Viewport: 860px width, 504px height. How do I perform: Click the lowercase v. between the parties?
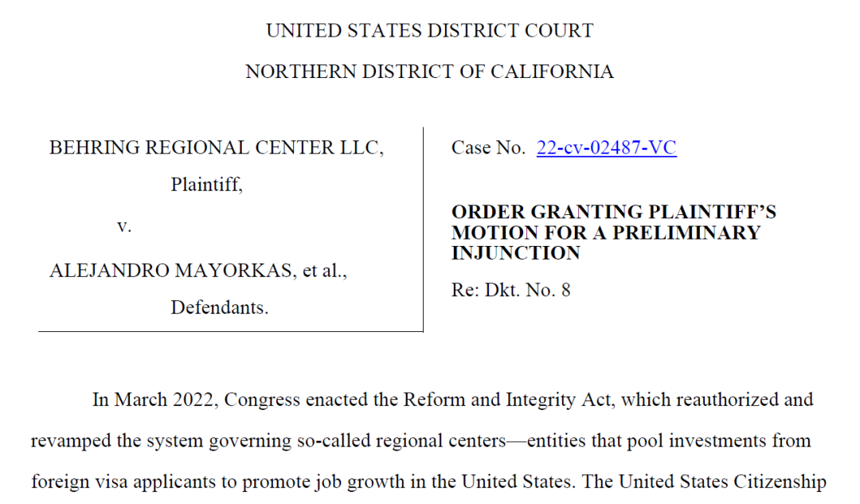point(124,225)
